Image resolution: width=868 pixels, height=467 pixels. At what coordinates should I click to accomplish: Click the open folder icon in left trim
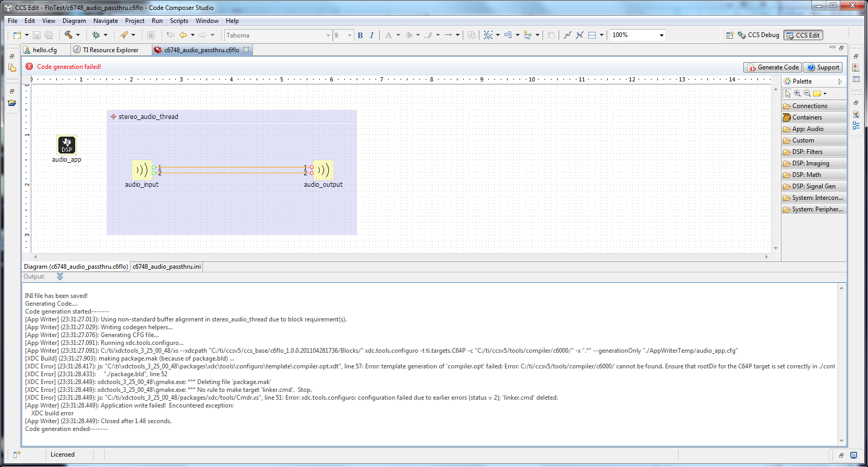pyautogui.click(x=12, y=103)
